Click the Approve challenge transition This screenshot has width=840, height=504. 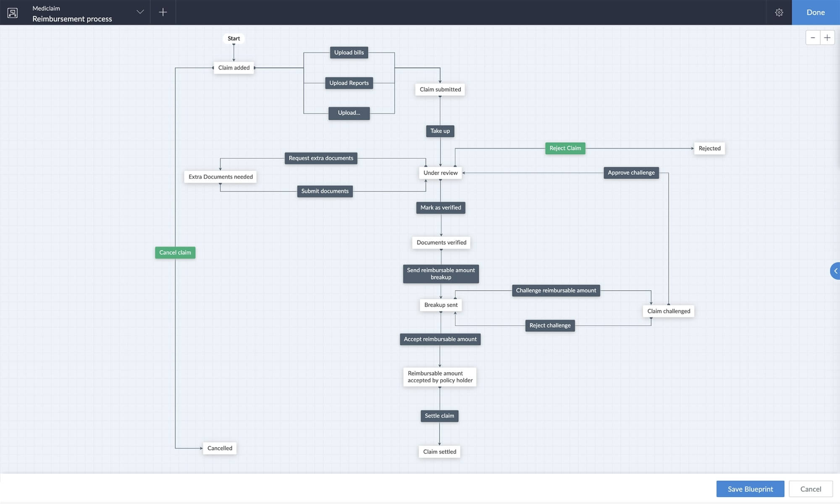[x=631, y=173]
